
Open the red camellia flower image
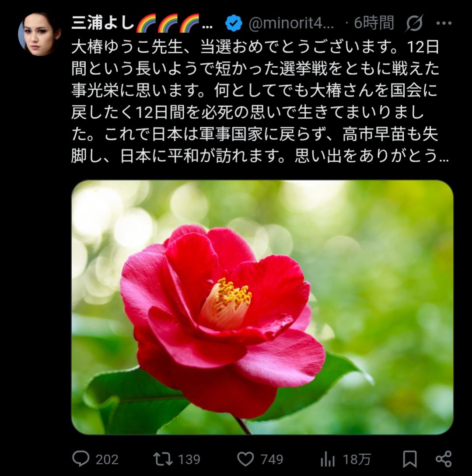pyautogui.click(x=262, y=307)
